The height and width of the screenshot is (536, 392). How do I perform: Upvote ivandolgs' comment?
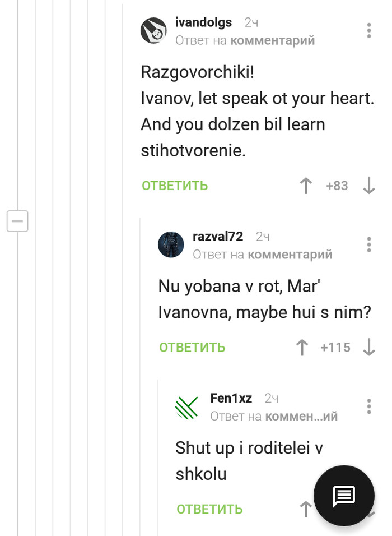click(306, 186)
